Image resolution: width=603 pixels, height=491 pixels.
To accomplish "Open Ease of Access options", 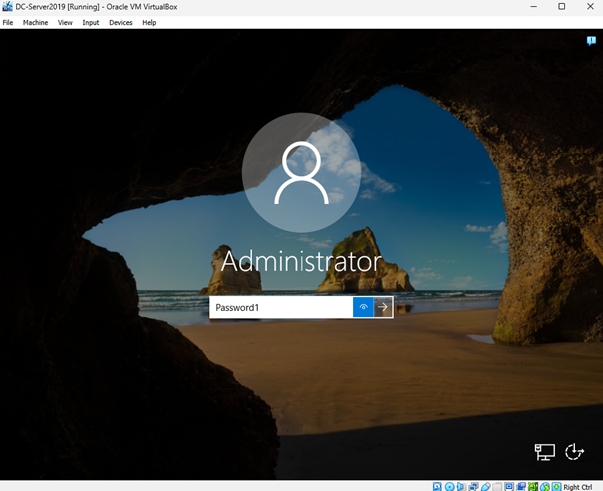I will (x=574, y=452).
